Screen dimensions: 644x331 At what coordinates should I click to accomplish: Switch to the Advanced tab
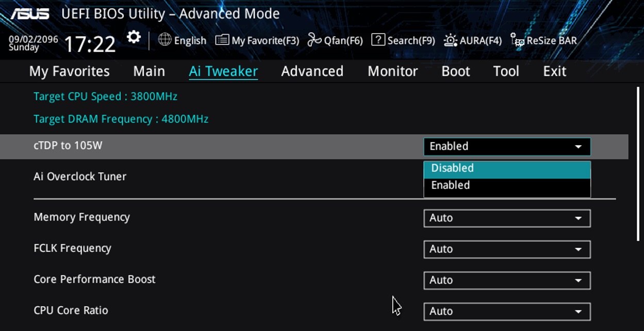(x=312, y=71)
